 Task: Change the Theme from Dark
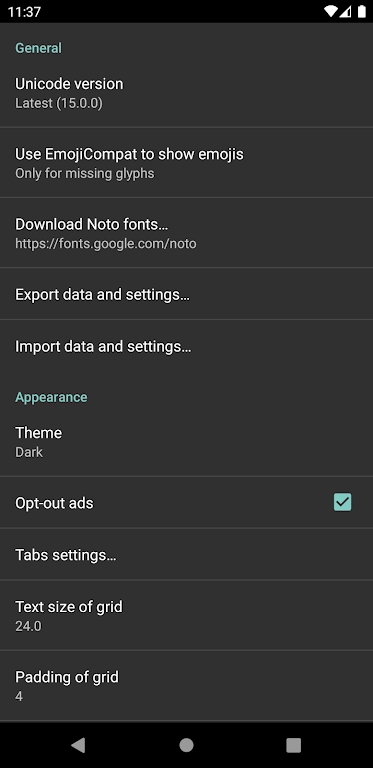click(186, 442)
